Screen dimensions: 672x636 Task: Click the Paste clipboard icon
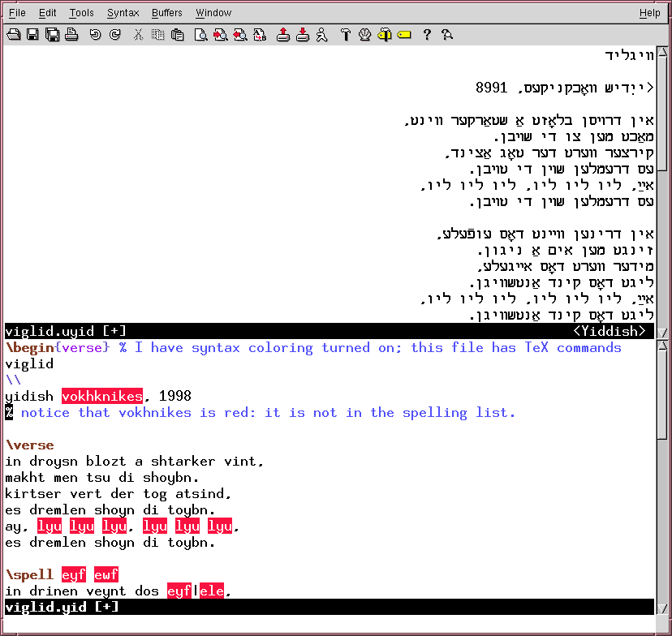tap(177, 35)
